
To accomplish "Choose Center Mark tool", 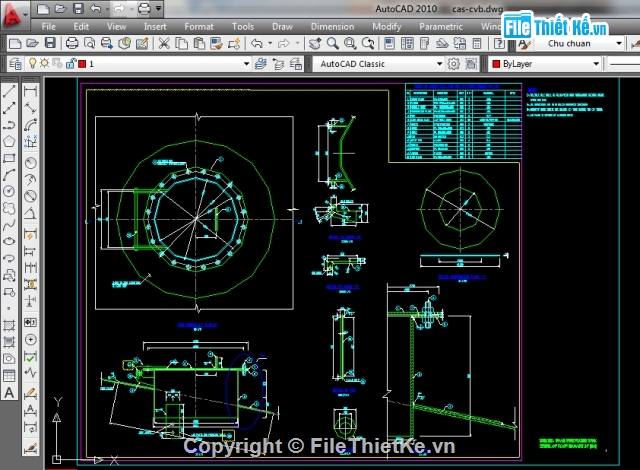I will point(30,339).
